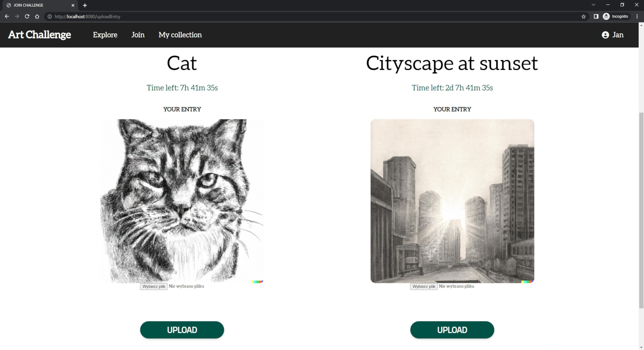Open a new browser tab
This screenshot has width=644, height=350.
pyautogui.click(x=85, y=5)
